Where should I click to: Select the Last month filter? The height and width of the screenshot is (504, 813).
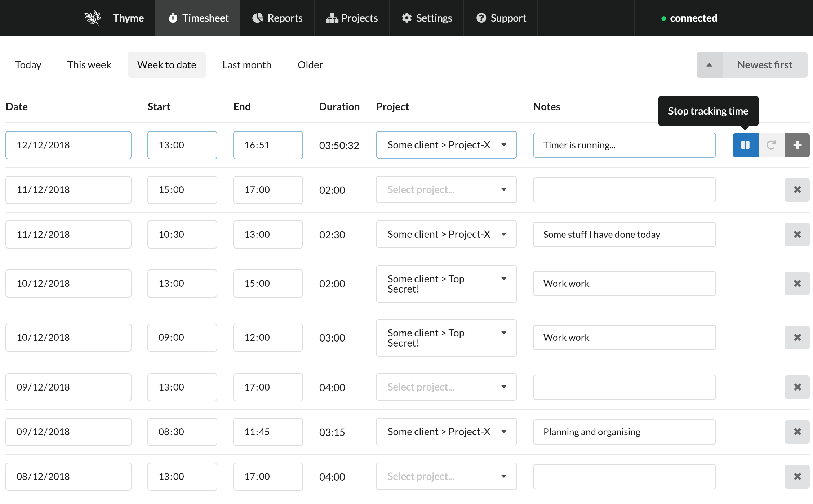(x=247, y=65)
